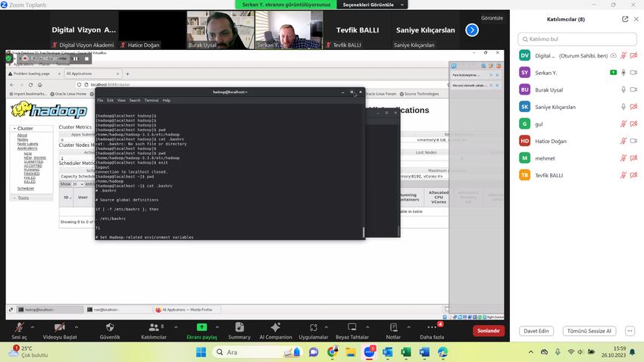
Task: Open terminal Edit menu
Action: 110,100
